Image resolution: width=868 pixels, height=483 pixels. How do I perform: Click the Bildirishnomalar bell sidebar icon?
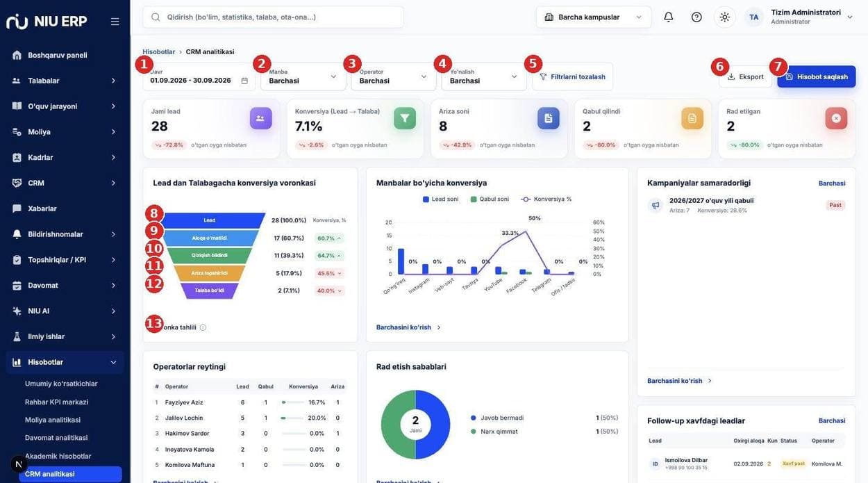pos(17,234)
